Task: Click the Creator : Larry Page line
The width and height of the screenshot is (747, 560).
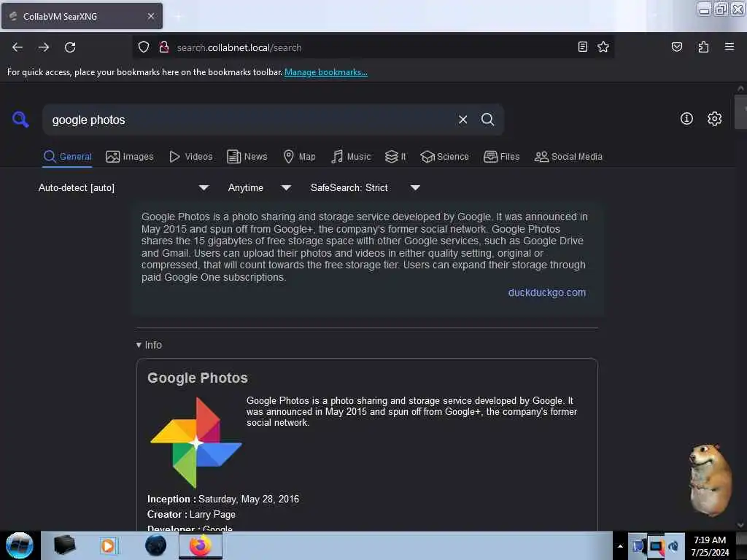Action: point(191,514)
